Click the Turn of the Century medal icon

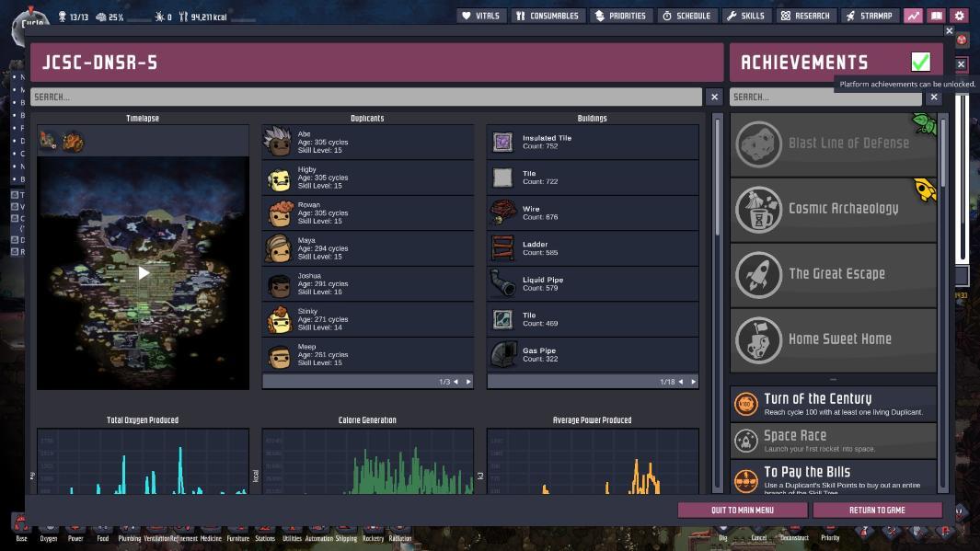click(745, 404)
